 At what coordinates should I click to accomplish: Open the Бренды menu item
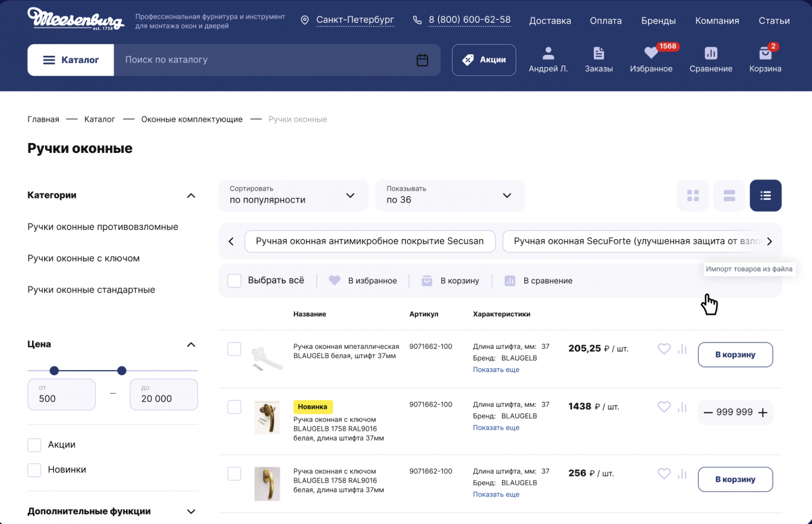(x=658, y=21)
